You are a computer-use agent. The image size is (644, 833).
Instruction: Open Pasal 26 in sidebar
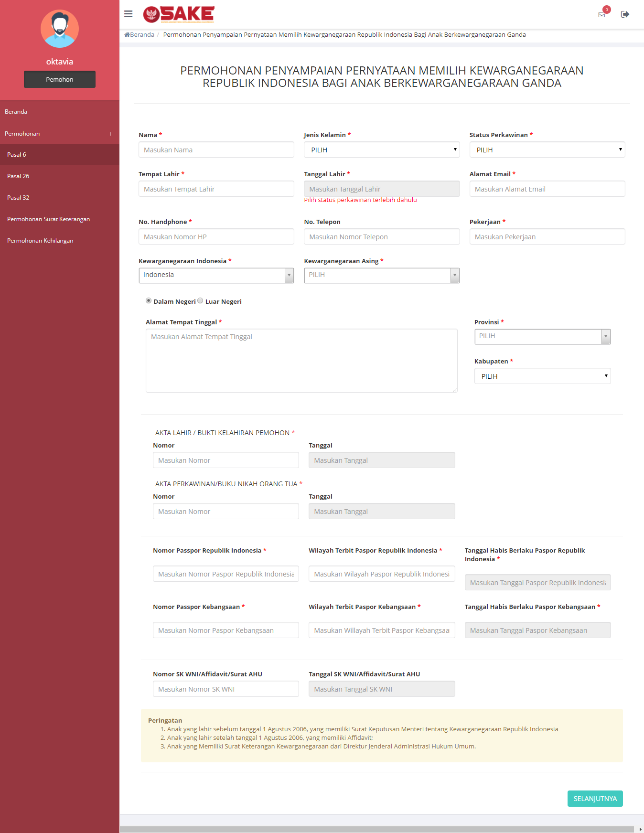coord(18,176)
